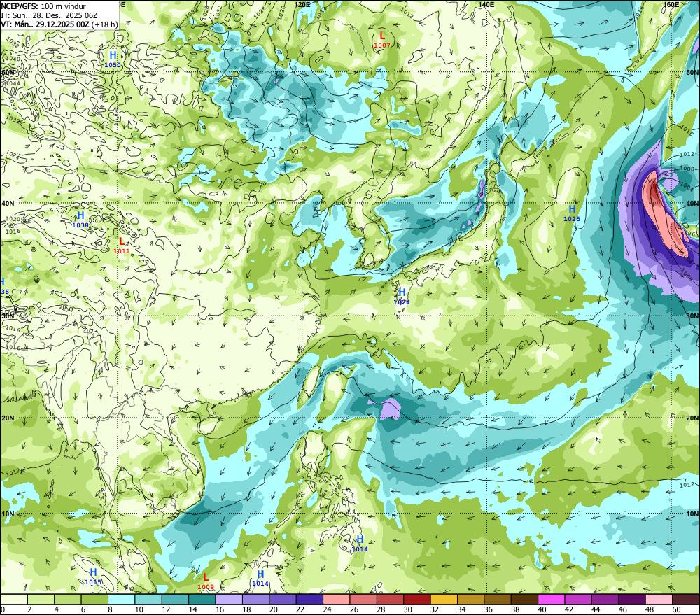Click the 120E longitude label
The height and width of the screenshot is (615, 700).
tap(302, 4)
